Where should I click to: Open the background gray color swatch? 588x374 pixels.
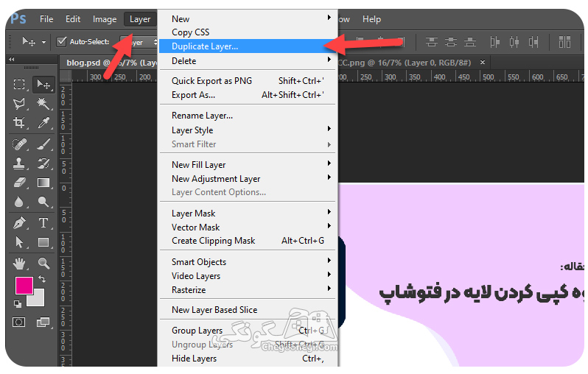point(38,300)
